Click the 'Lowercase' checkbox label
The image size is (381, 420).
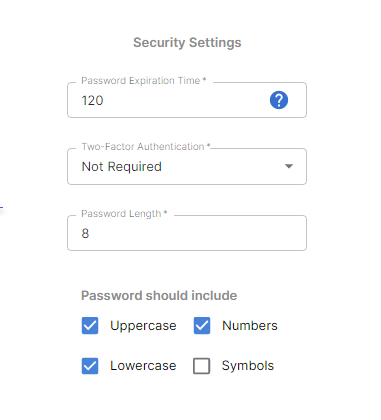(x=143, y=366)
